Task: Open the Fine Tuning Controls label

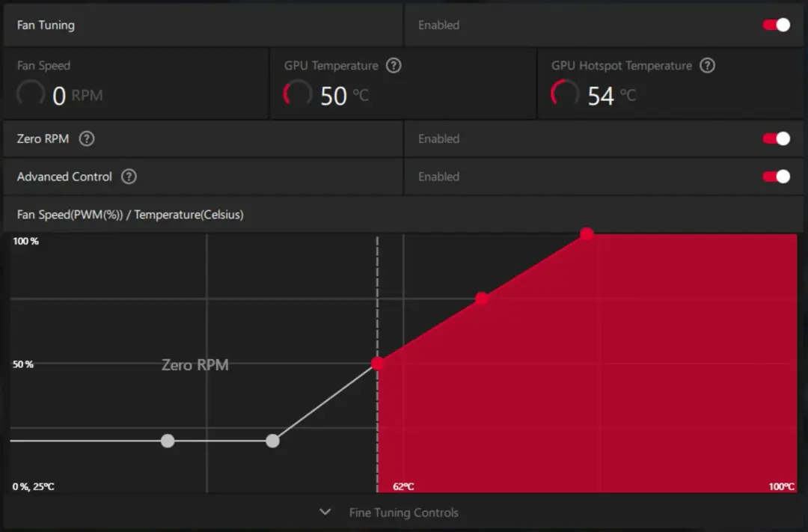Action: pyautogui.click(x=403, y=513)
